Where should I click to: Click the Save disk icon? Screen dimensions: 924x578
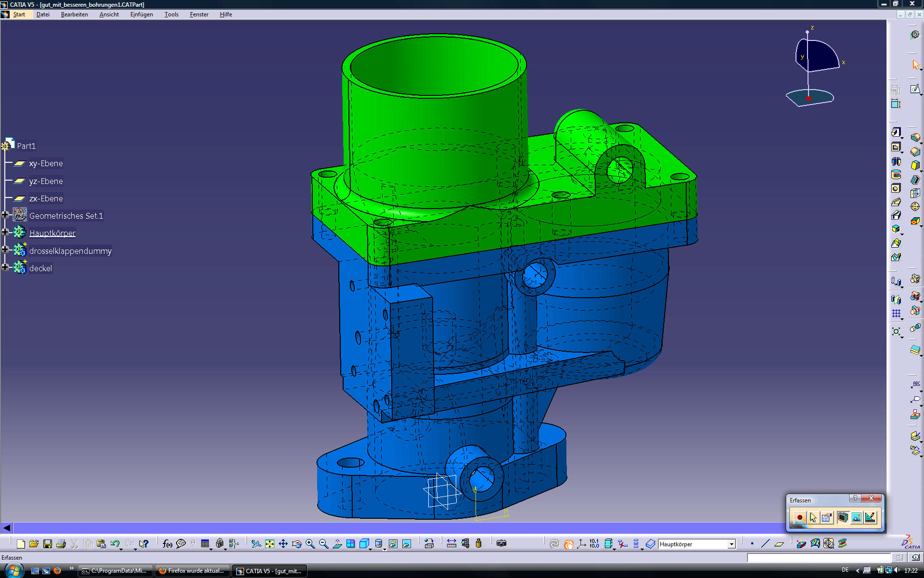pos(47,544)
